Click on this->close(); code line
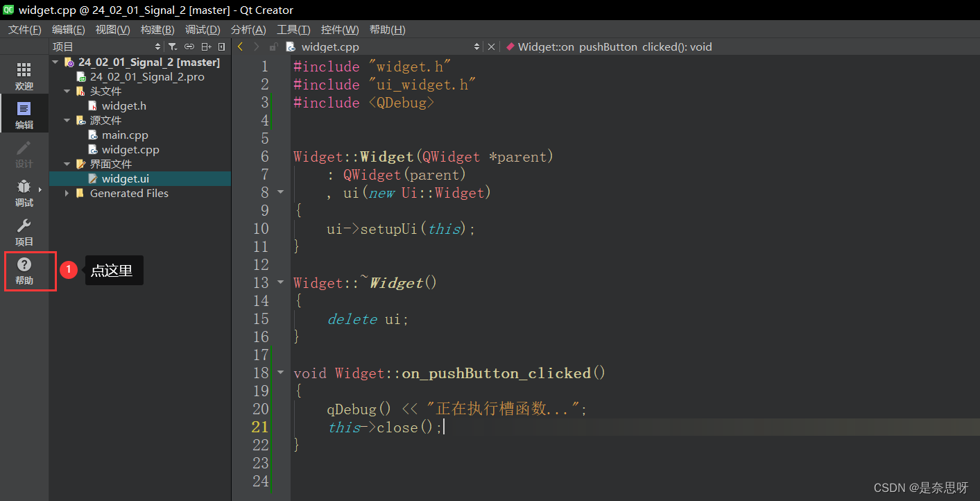This screenshot has width=980, height=501. click(x=385, y=427)
